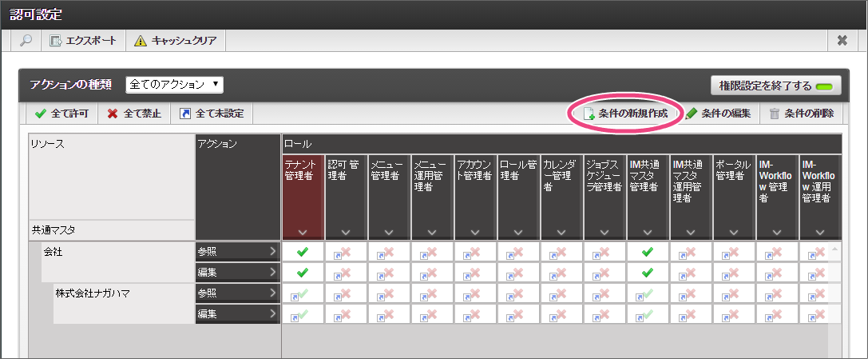
Task: Click the finish permission settings button
Action: 771,86
